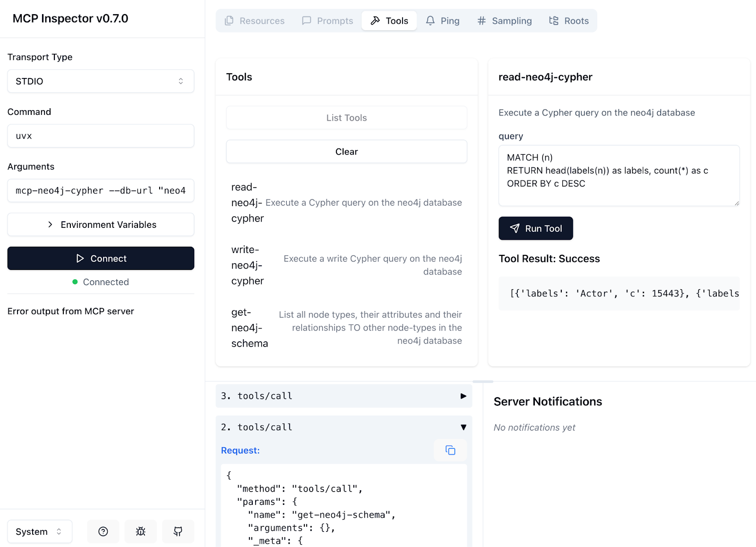Open the bug report icon
The image size is (756, 547).
click(x=140, y=531)
